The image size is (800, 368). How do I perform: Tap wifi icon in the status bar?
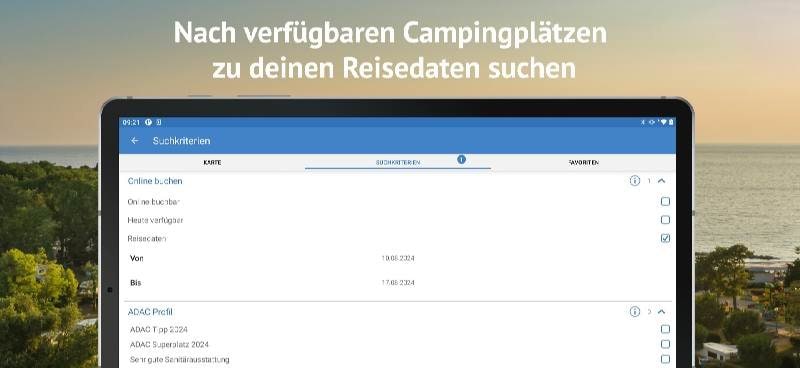663,122
